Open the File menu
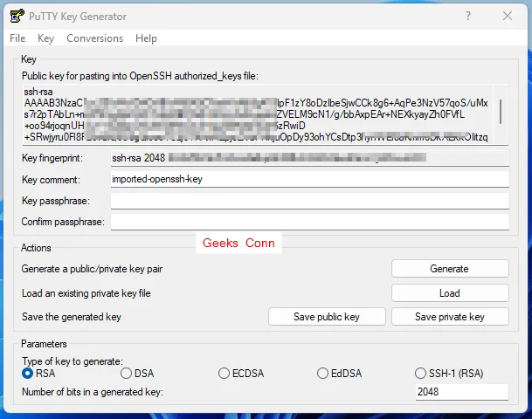This screenshot has height=419, width=532. click(17, 38)
